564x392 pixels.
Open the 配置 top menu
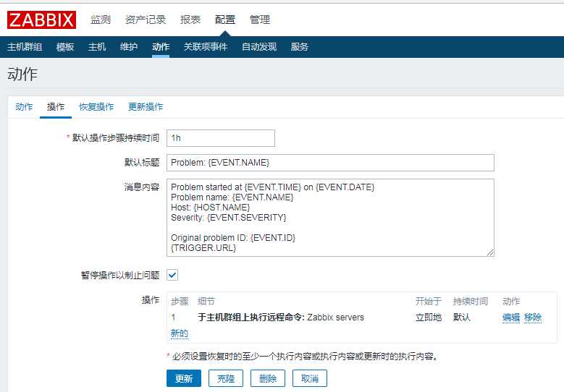[225, 20]
